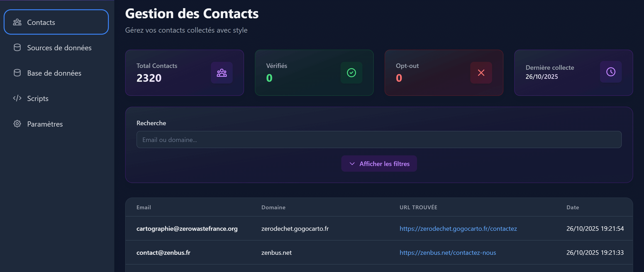
Task: Click the Vérifiés count 0
Action: [x=269, y=78]
